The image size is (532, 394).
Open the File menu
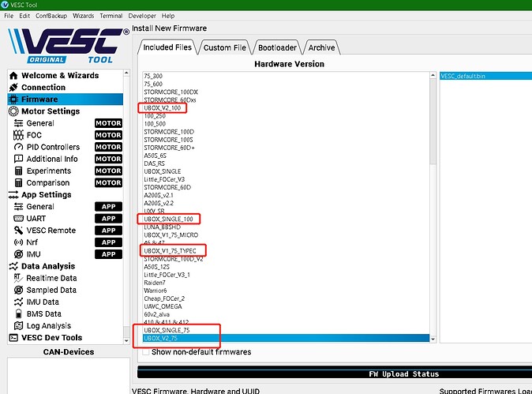[x=9, y=16]
